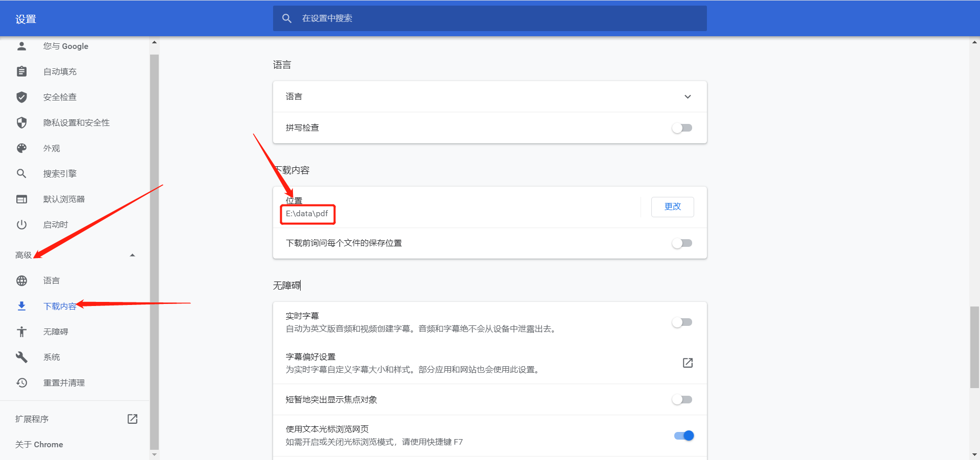Select the 下载内容 download arrow icon
Screen dimensions: 980x460
pyautogui.click(x=21, y=306)
